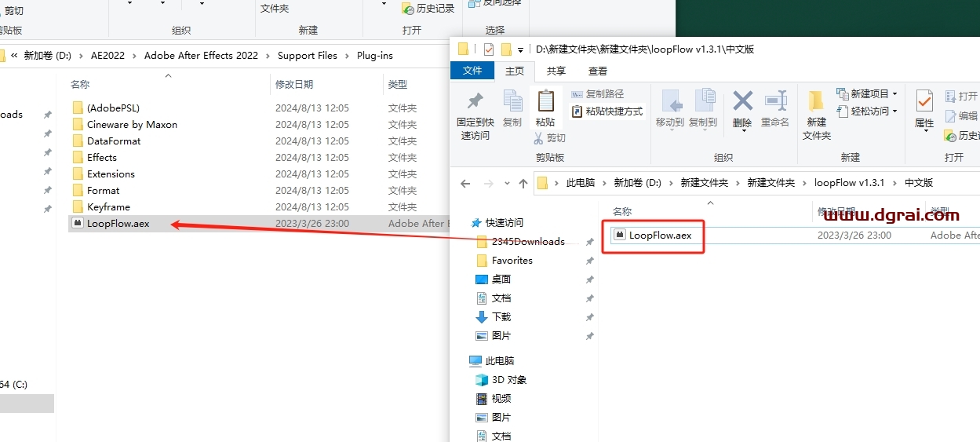Select Pictures (图片) under Quick access
This screenshot has width=980, height=442.
point(501,335)
